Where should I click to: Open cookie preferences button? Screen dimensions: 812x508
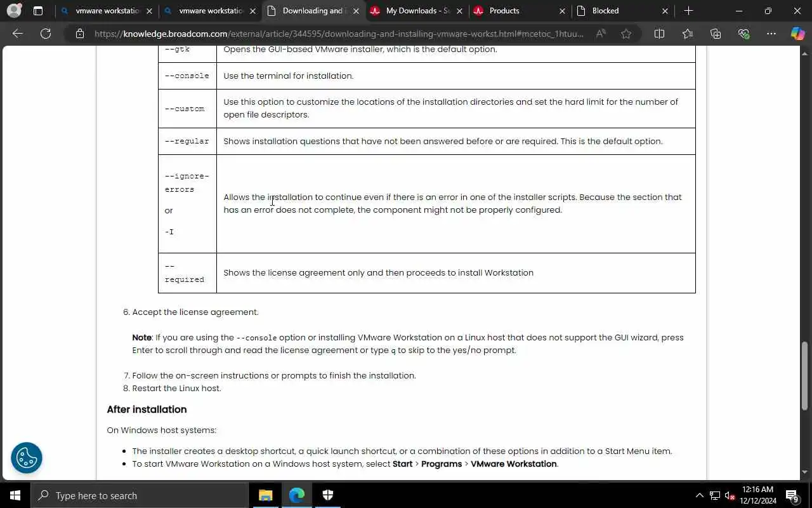click(x=27, y=457)
